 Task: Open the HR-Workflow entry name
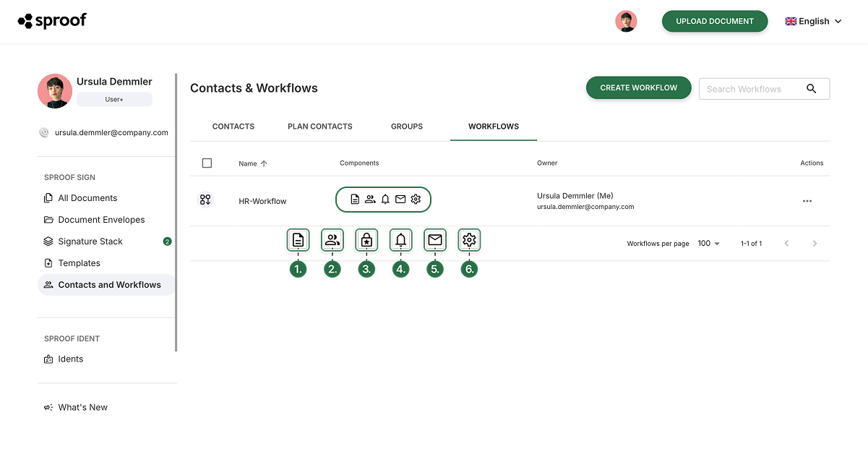[262, 201]
